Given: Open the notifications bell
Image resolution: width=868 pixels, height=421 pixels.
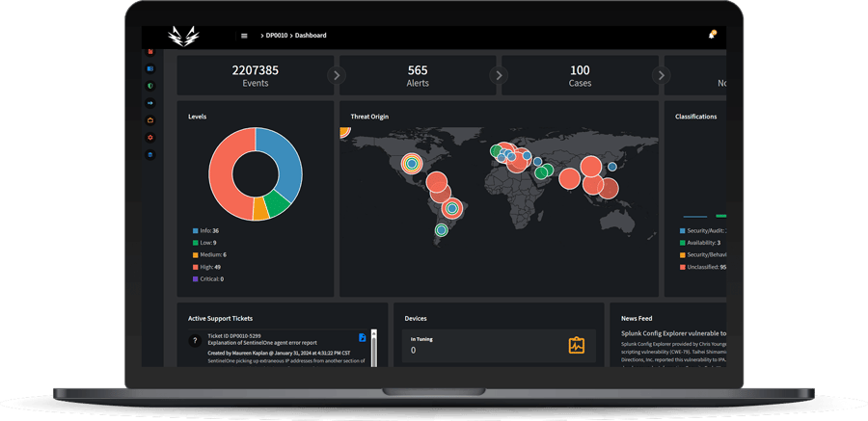Looking at the screenshot, I should (712, 36).
